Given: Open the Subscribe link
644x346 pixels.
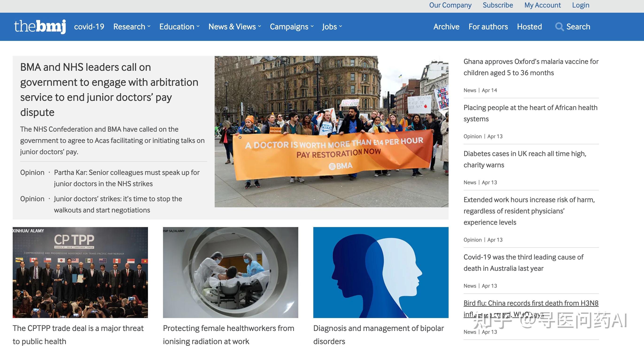Looking at the screenshot, I should click(497, 5).
